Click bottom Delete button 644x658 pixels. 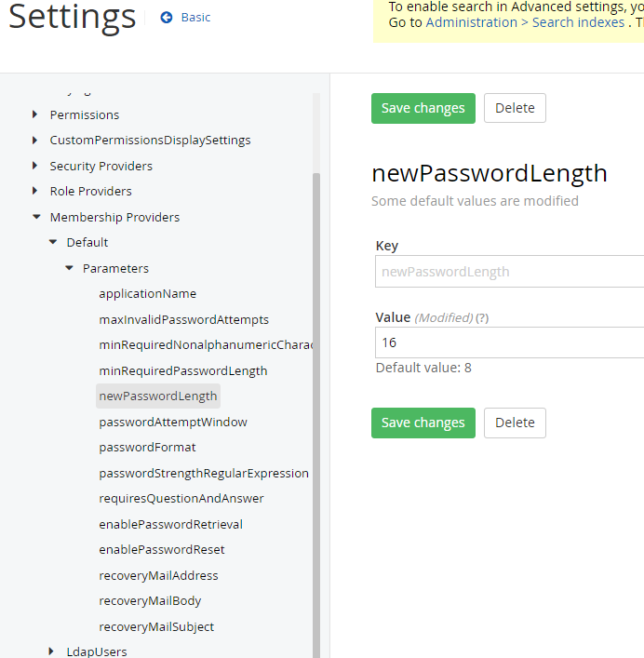(515, 423)
